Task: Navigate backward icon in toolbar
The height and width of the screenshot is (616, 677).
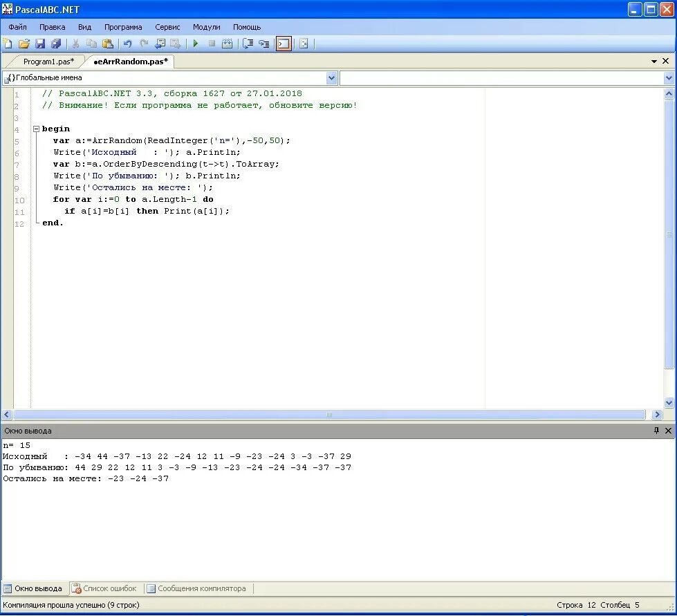Action: 160,44
